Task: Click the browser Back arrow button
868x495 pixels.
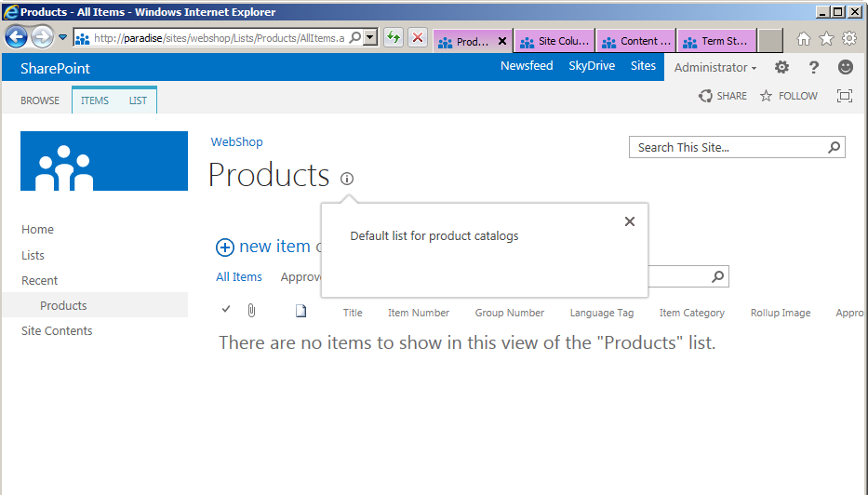Action: pyautogui.click(x=17, y=37)
